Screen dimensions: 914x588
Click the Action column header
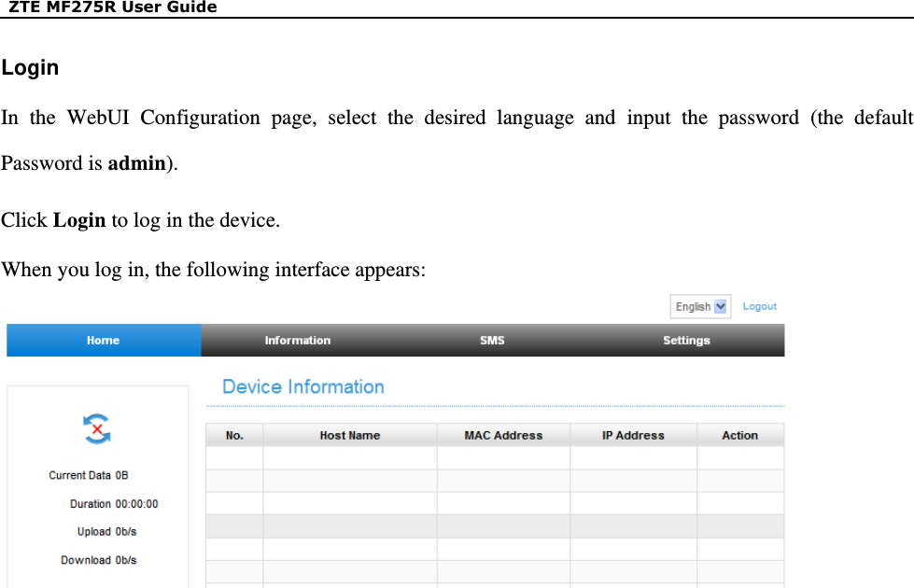[740, 435]
